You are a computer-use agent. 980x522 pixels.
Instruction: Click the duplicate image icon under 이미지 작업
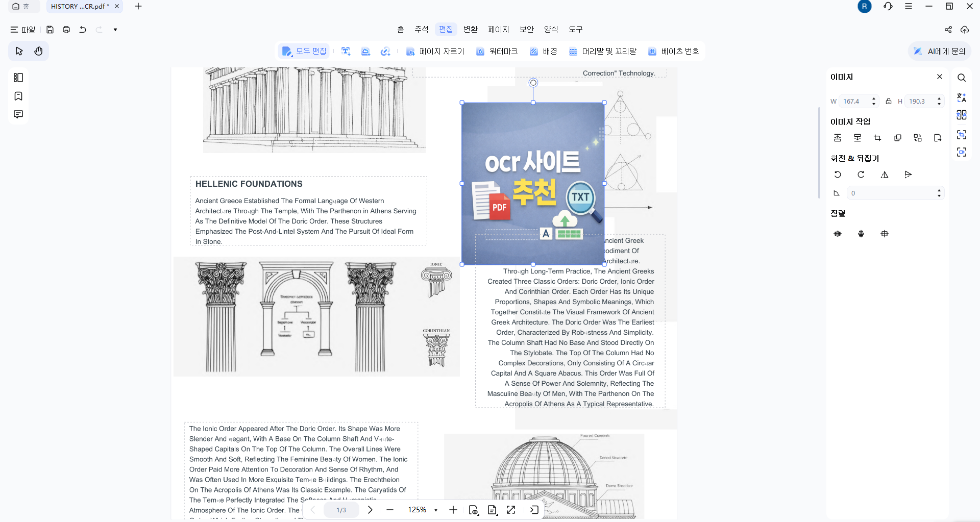click(x=898, y=138)
